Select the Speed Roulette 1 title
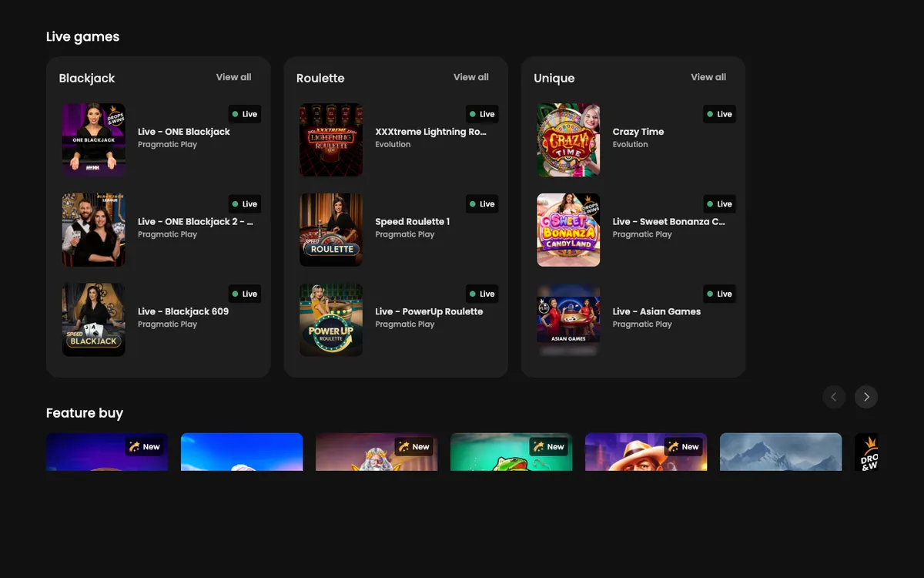The height and width of the screenshot is (578, 924). [x=413, y=222]
